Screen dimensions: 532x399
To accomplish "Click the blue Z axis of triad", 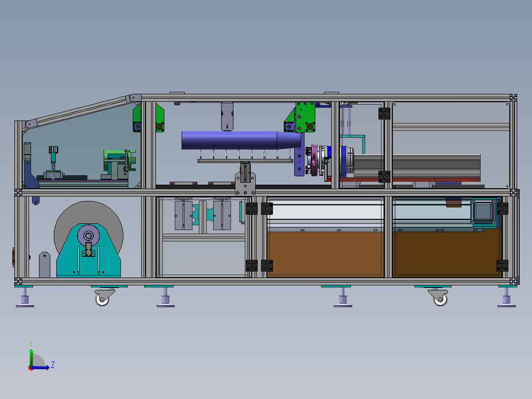I will click(x=41, y=367).
